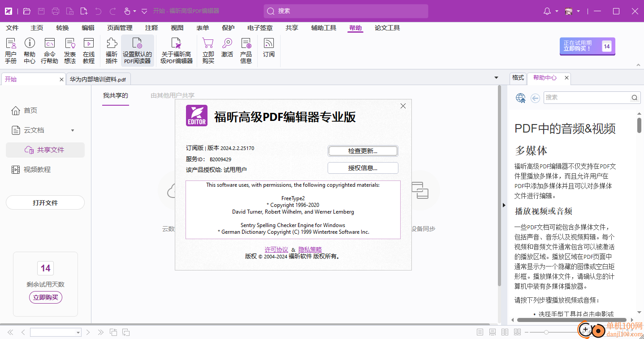Image resolution: width=644 pixels, height=339 pixels.
Task: Open Product Information (产品信息)
Action: (x=246, y=51)
